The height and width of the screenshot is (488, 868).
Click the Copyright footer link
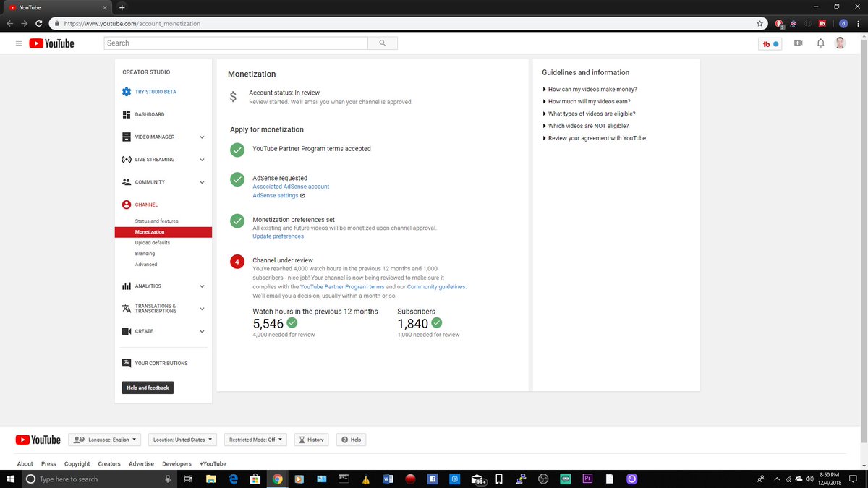(x=77, y=464)
